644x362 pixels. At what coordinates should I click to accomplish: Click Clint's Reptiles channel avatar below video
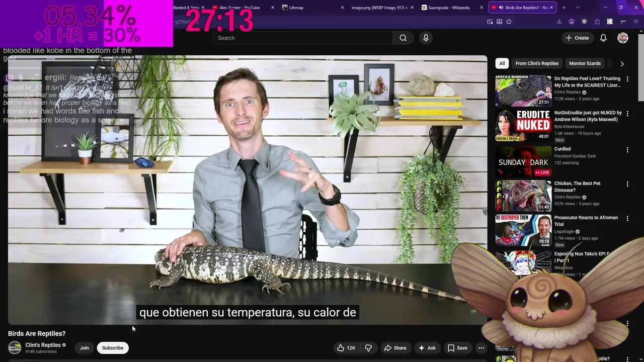(15, 347)
